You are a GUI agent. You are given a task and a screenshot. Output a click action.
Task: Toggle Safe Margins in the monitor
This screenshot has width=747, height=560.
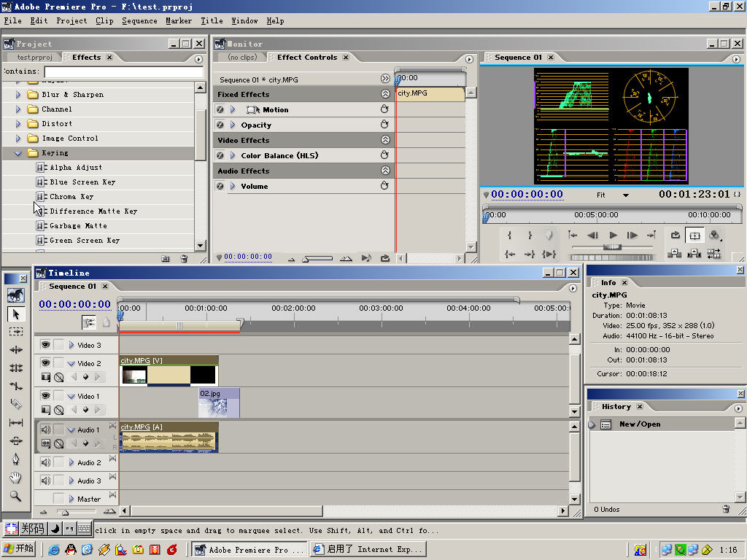pyautogui.click(x=694, y=236)
